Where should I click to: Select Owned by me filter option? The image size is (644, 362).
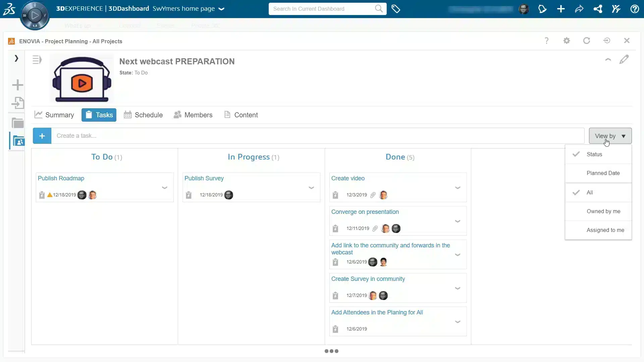click(603, 211)
